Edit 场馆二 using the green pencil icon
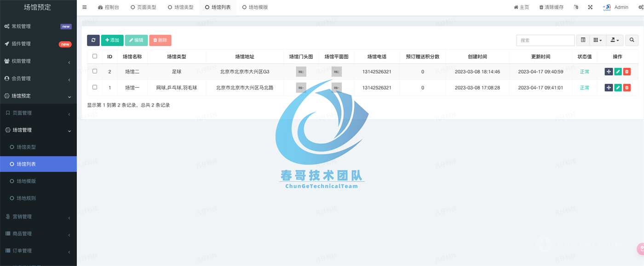This screenshot has height=266, width=644. coord(618,72)
